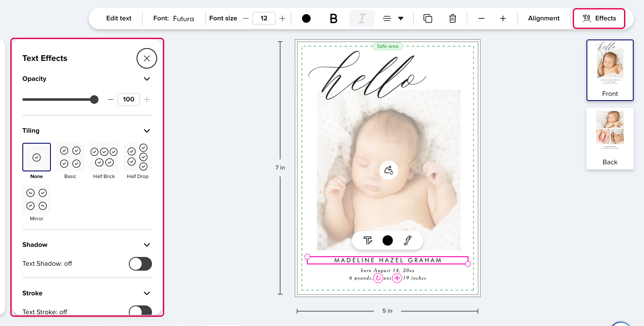Toggle the Italic formatting icon
The width and height of the screenshot is (644, 326).
(x=362, y=18)
